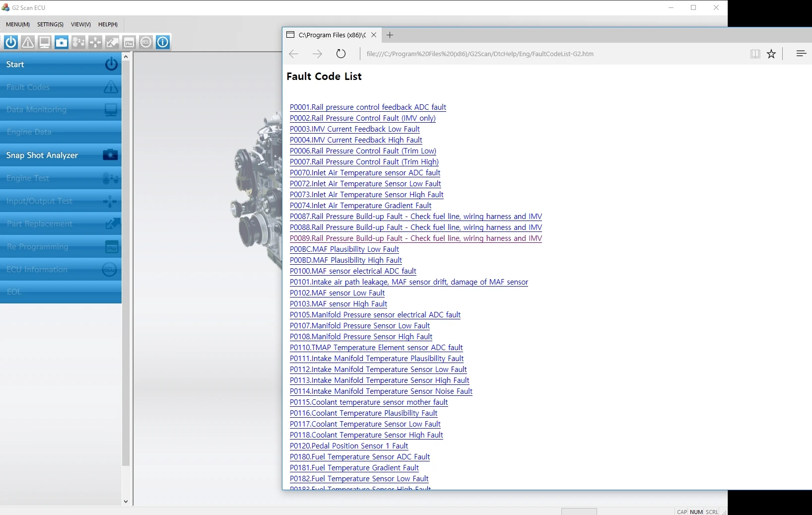Image resolution: width=812 pixels, height=515 pixels.
Task: Open the VIEW(V) menu
Action: tap(80, 24)
